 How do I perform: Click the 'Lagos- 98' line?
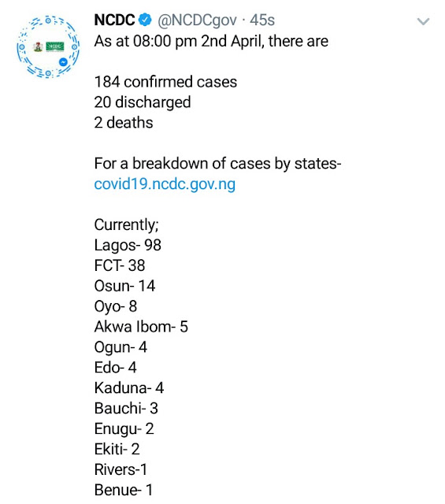(128, 245)
